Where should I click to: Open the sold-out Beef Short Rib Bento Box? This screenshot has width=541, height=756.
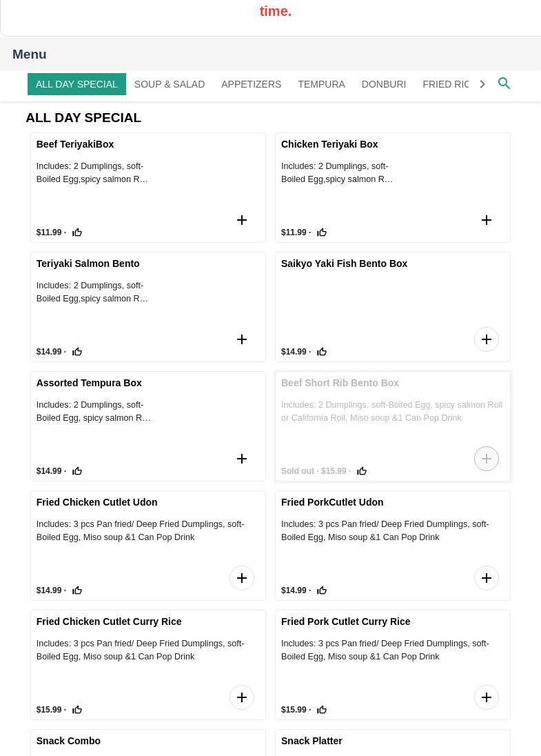click(x=393, y=427)
